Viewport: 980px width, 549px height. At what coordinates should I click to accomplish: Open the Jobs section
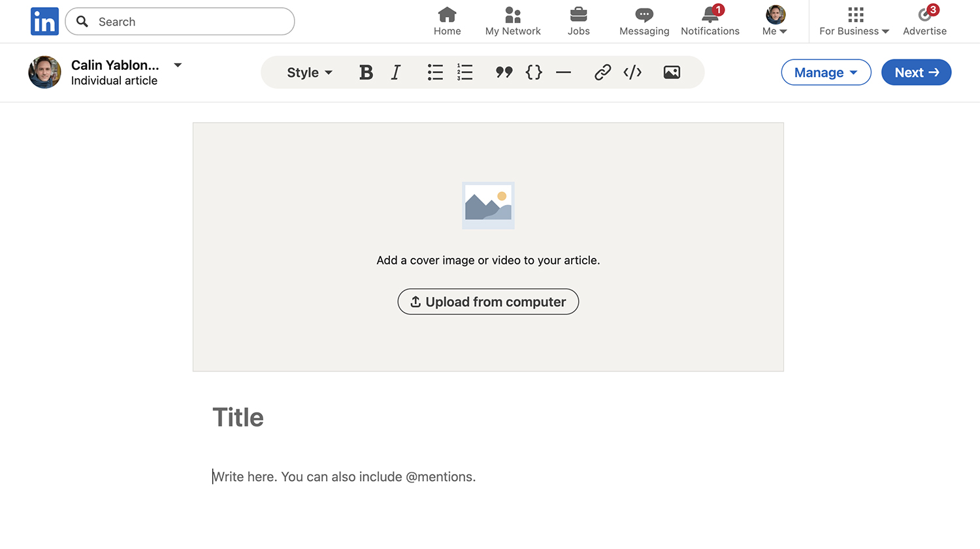click(578, 21)
